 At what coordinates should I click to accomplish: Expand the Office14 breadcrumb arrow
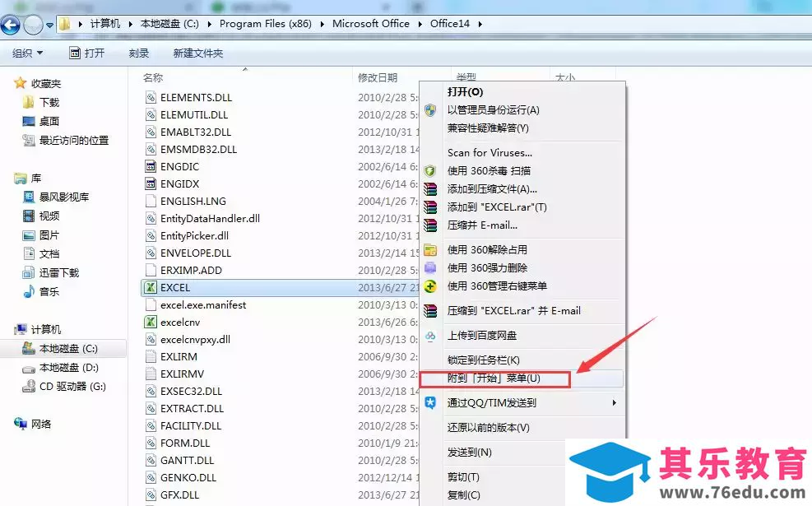click(480, 24)
